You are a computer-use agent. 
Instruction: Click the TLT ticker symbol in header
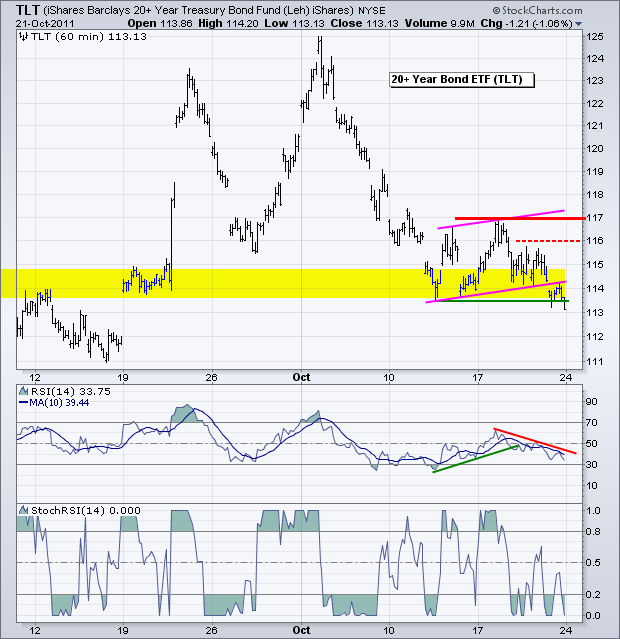(28, 10)
